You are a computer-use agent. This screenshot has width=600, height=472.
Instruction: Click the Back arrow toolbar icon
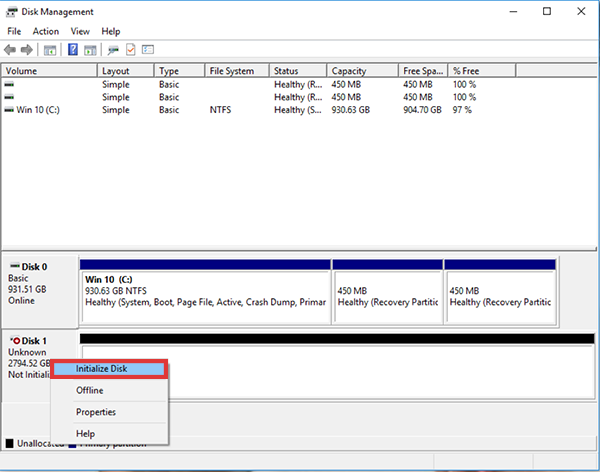[10, 50]
